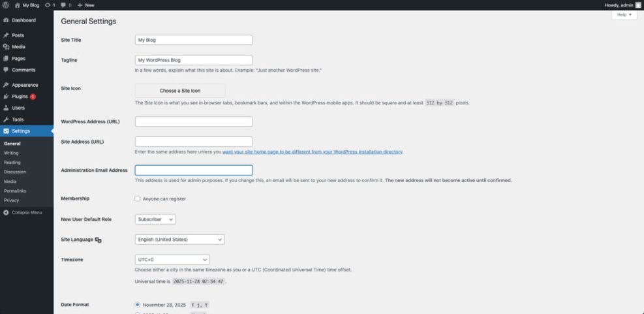644x314 pixels.
Task: Open the Reading settings submenu
Action: coord(12,163)
